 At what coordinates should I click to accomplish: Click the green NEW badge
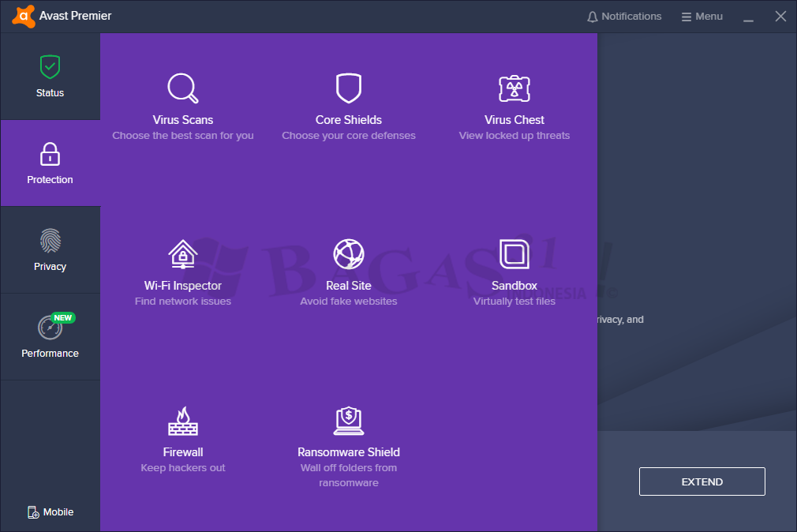[x=63, y=318]
